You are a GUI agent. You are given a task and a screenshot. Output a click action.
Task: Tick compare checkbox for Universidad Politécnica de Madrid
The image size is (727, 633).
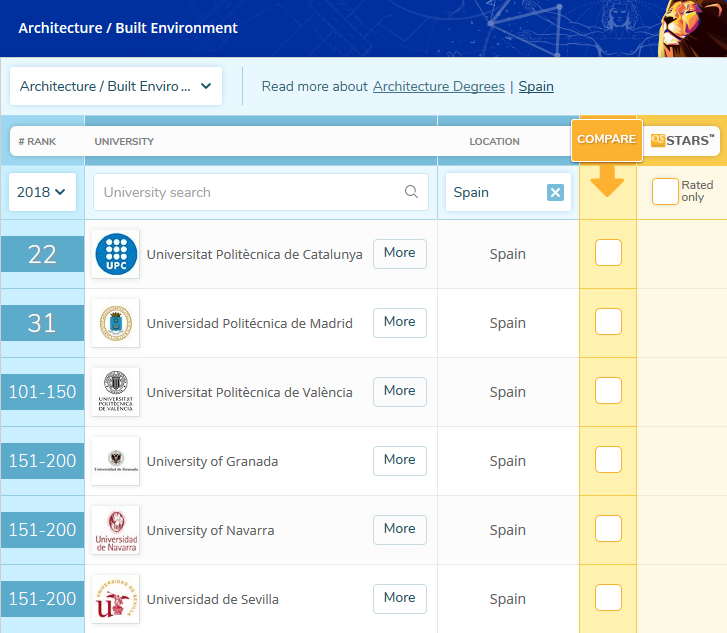[x=608, y=321]
